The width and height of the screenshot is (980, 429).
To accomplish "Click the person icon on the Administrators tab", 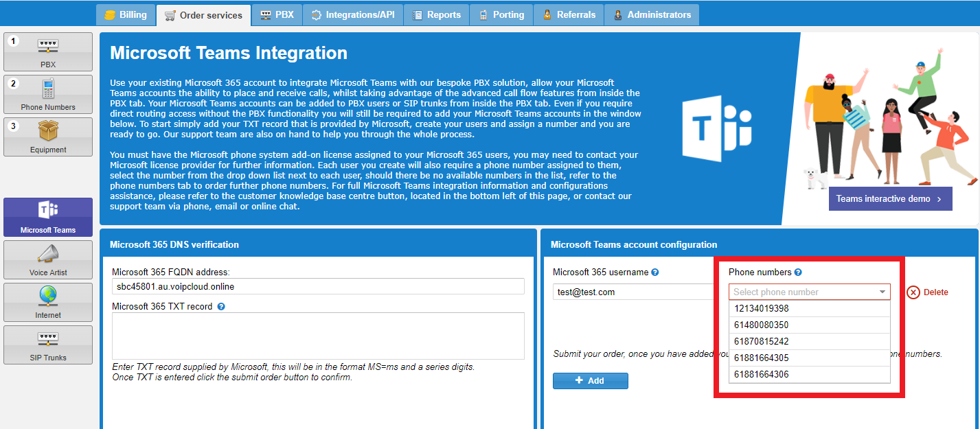I will [x=618, y=14].
